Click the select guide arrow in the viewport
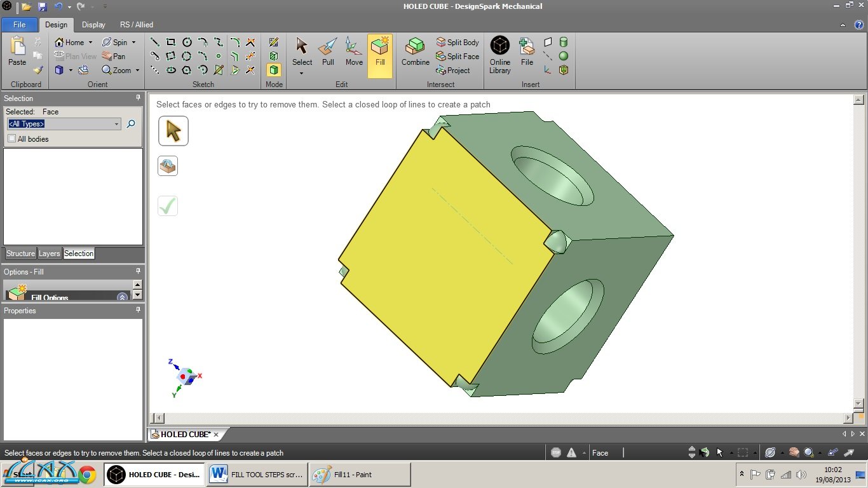Screen dimensions: 868x488 (173, 131)
